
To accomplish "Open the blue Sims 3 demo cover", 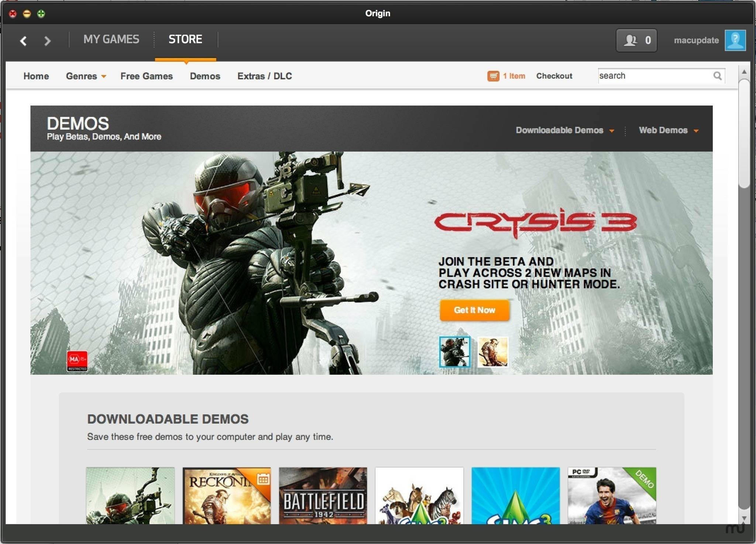I will (x=516, y=496).
